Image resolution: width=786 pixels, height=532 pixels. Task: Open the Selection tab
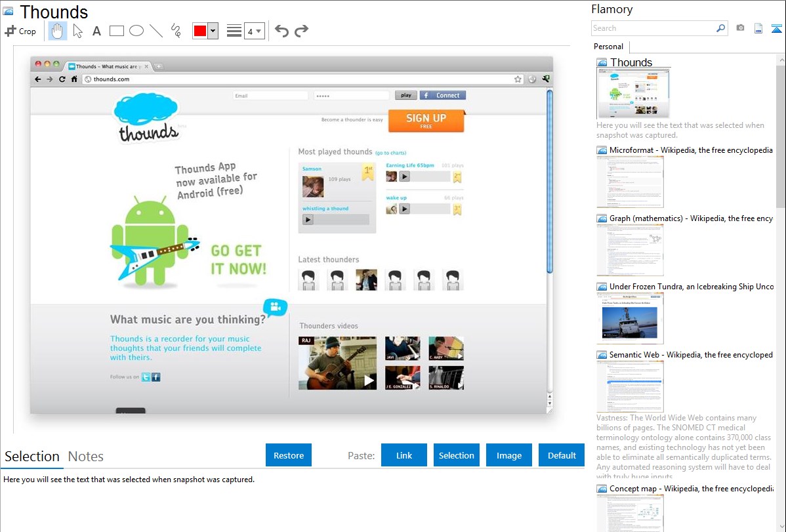[32, 457]
